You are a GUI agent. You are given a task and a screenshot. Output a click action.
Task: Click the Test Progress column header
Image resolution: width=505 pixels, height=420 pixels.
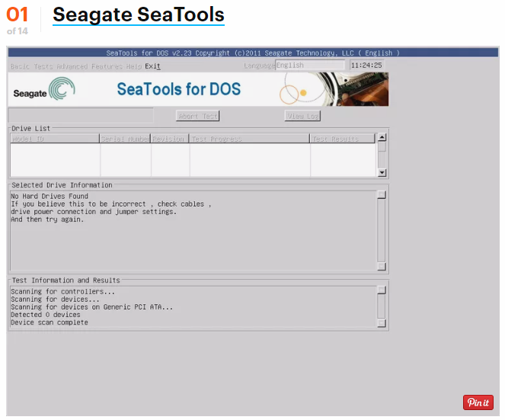click(250, 139)
